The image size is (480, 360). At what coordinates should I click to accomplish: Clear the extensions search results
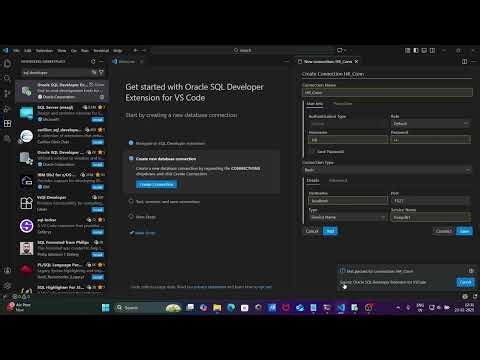point(94,72)
